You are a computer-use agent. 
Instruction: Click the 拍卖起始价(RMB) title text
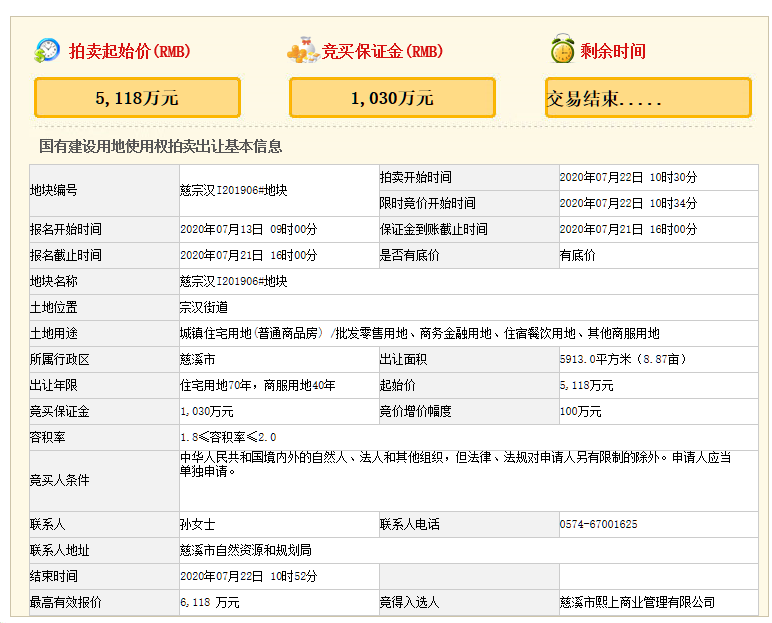coord(129,51)
